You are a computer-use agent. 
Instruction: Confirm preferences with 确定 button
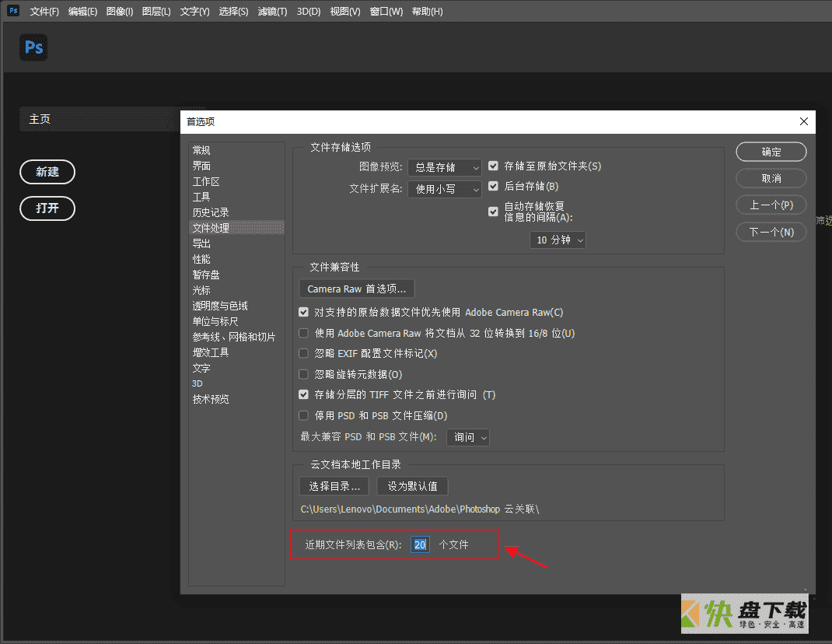771,152
